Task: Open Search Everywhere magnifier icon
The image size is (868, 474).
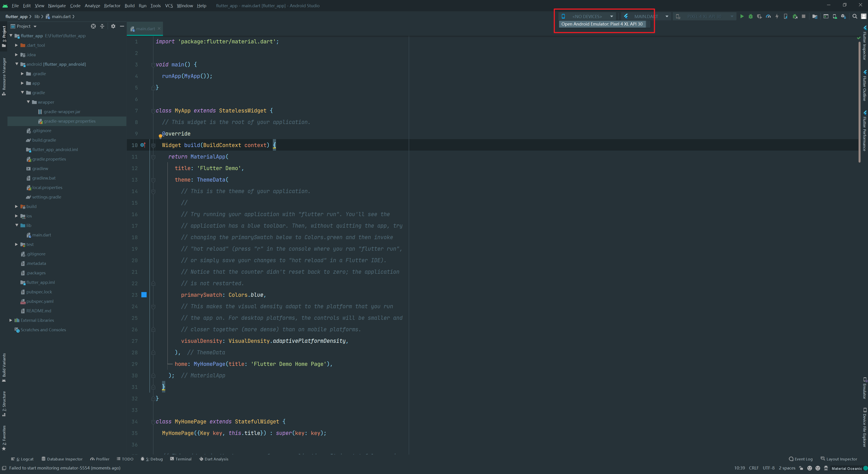Action: (855, 16)
